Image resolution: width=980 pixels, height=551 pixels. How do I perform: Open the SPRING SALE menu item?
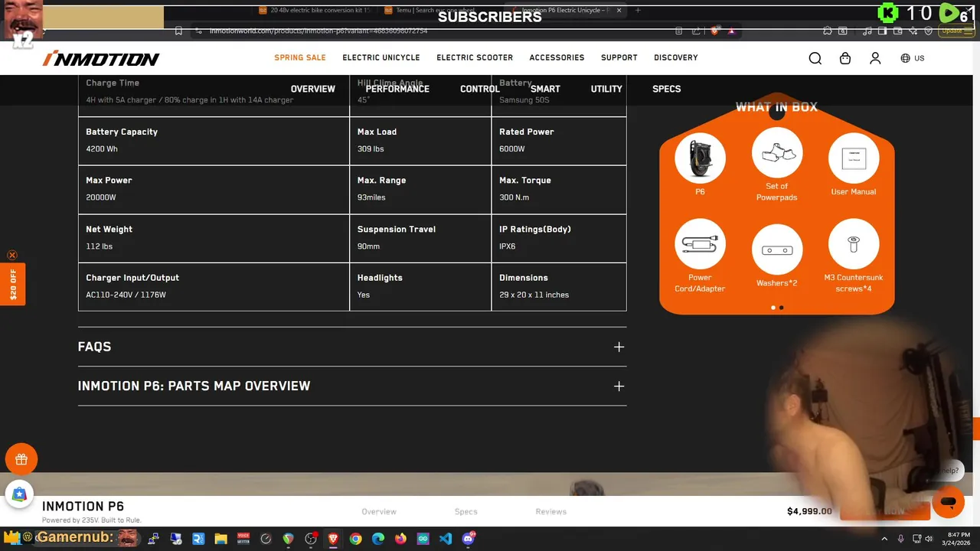[300, 57]
